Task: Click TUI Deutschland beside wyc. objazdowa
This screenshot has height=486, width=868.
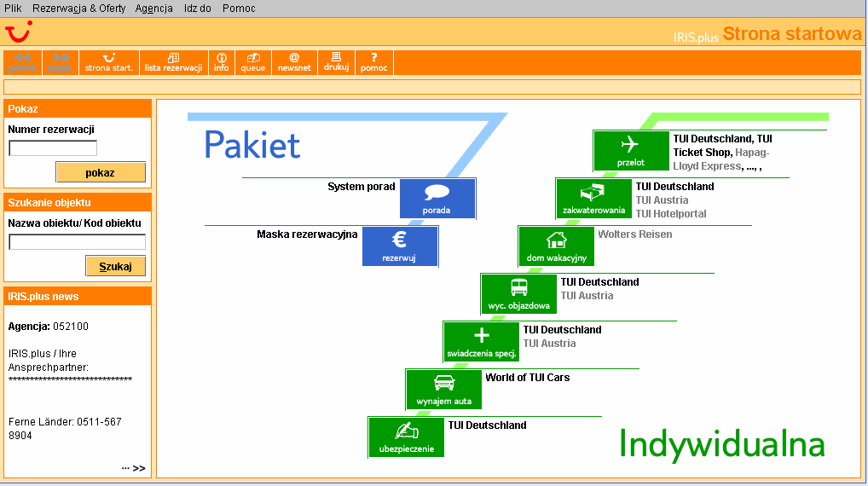Action: tap(600, 281)
